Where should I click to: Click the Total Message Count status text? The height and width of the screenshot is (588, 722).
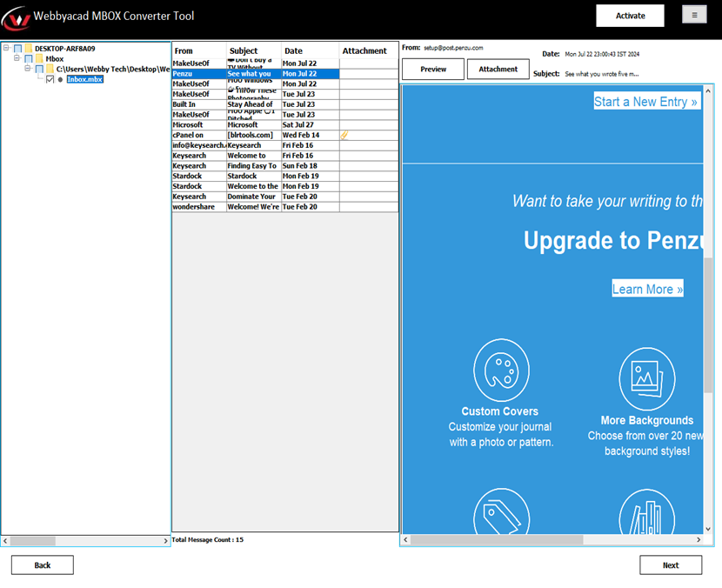[208, 539]
